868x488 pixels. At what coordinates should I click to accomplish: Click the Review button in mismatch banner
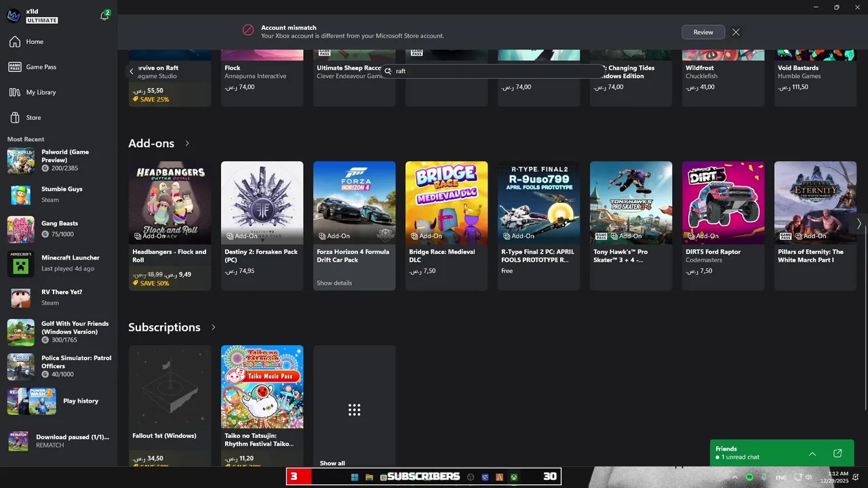coord(703,32)
